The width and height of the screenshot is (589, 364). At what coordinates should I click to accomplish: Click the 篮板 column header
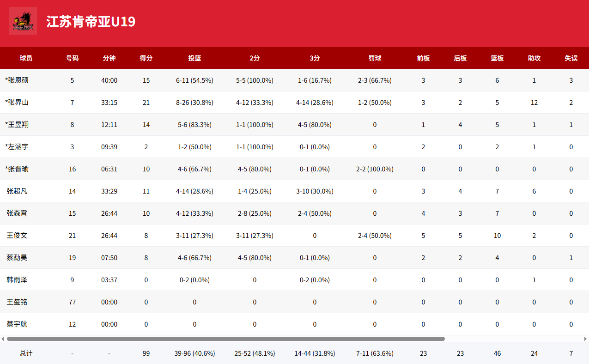tap(497, 58)
